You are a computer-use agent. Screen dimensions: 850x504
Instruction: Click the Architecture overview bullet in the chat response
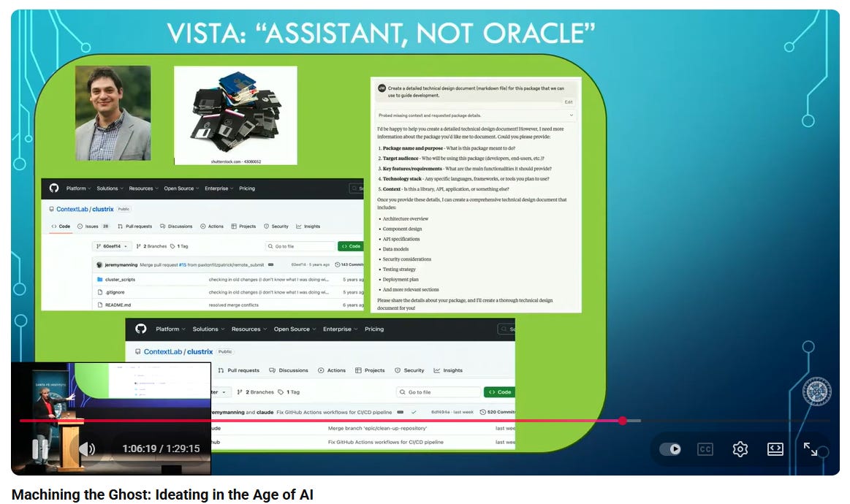pyautogui.click(x=406, y=219)
